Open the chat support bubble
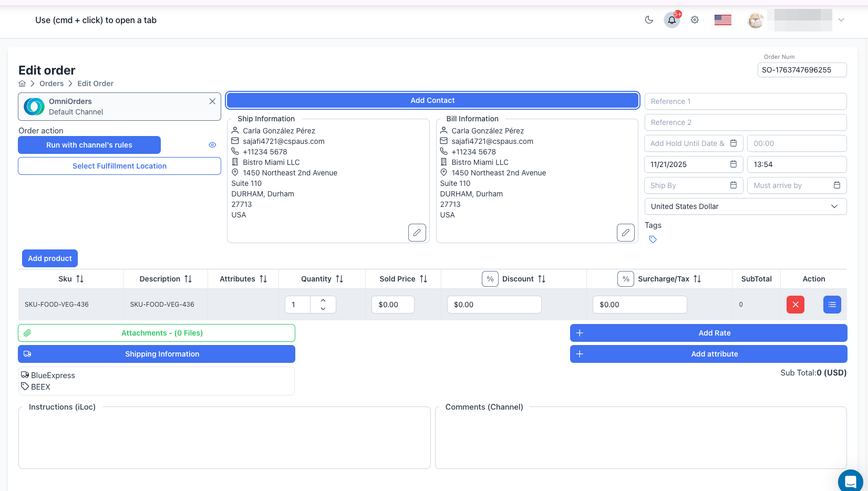868x491 pixels. [850, 480]
